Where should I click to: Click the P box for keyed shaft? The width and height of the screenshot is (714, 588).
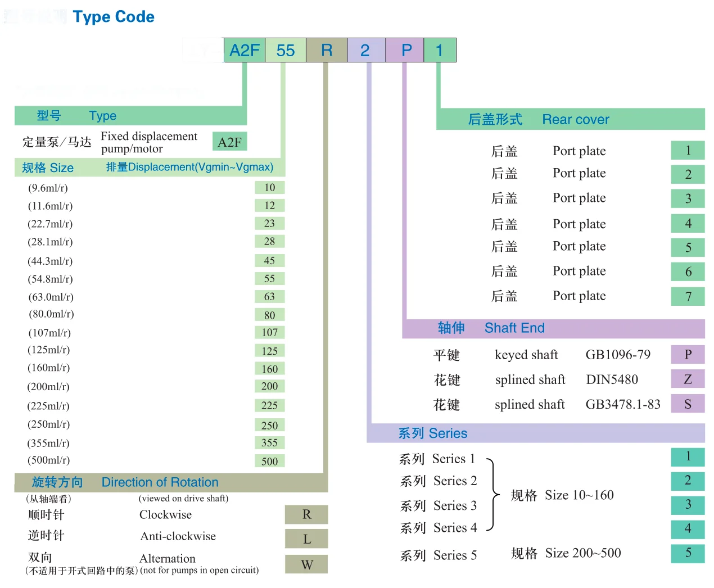point(688,355)
